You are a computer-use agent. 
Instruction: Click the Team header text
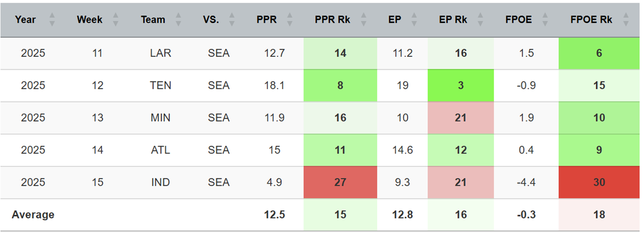point(153,20)
